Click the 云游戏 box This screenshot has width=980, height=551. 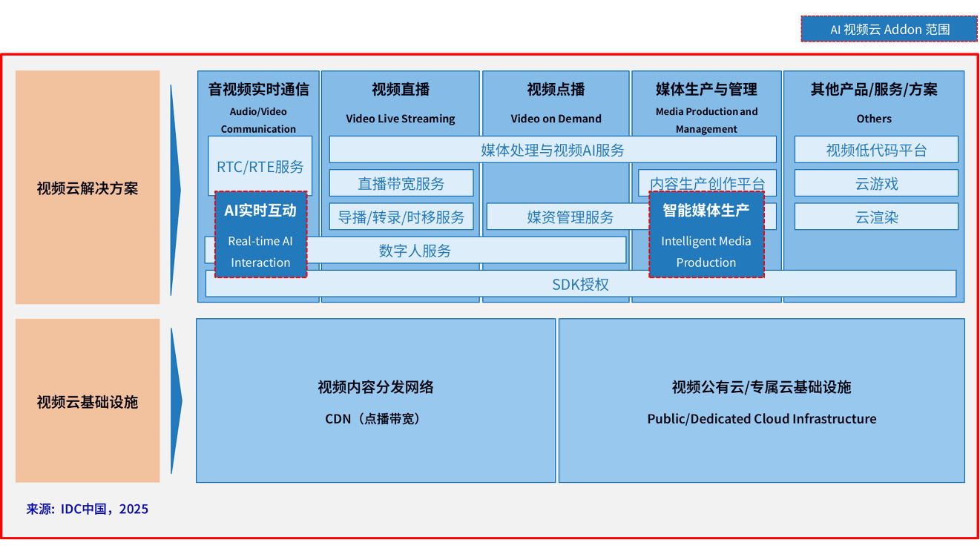coord(876,183)
